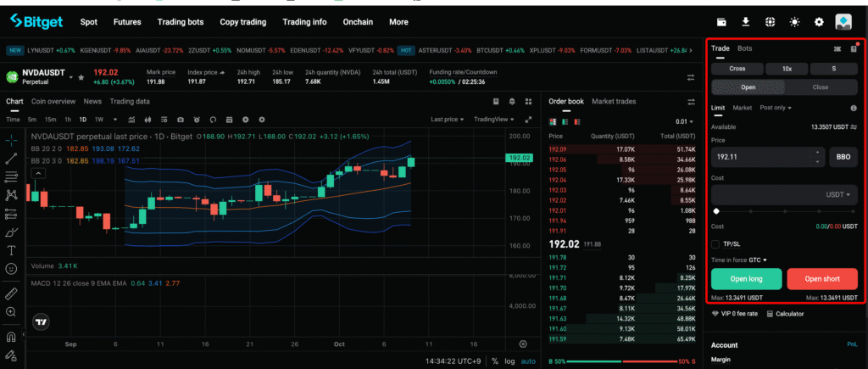868x369 pixels.
Task: Switch to the Market trades tab
Action: (614, 102)
